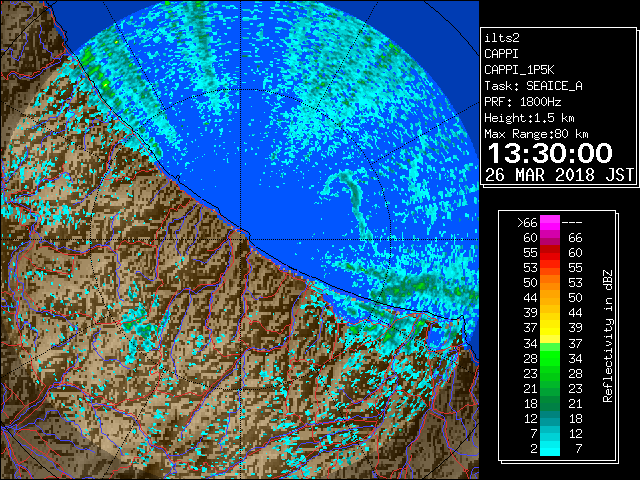Image resolution: width=640 pixels, height=480 pixels.
Task: Click the bright green 28–34 dBZ swatch
Action: (550, 358)
